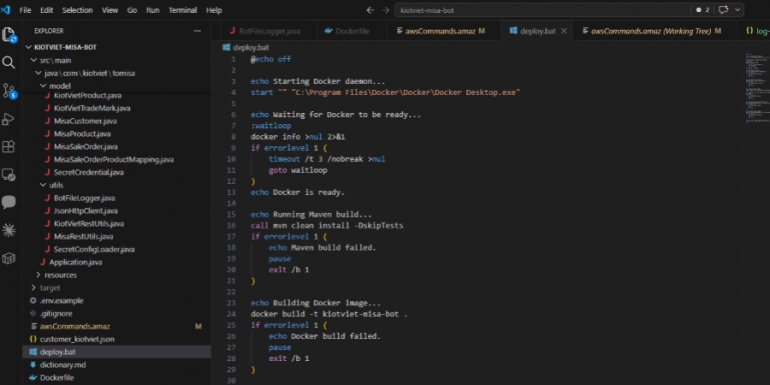Open Source Control view in activity bar

click(9, 91)
